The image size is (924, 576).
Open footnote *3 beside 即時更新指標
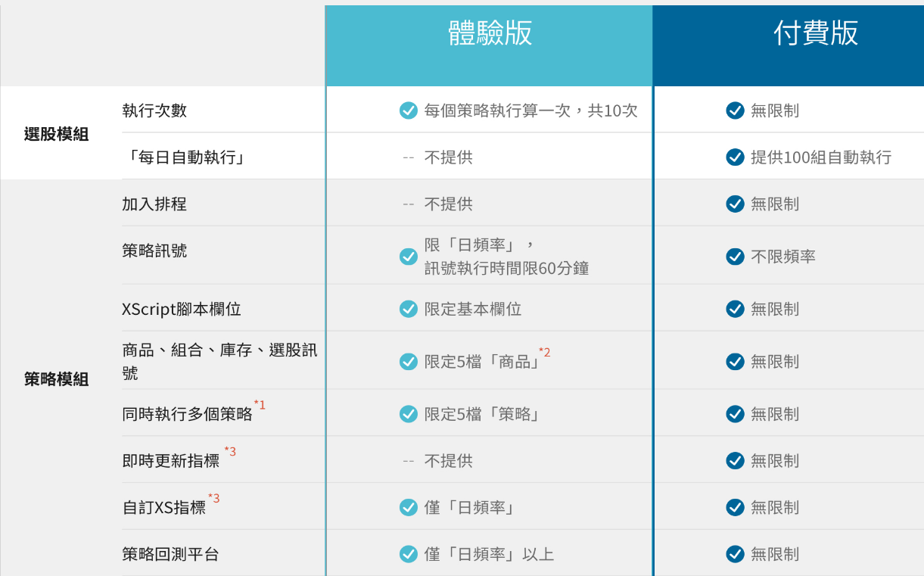point(230,452)
